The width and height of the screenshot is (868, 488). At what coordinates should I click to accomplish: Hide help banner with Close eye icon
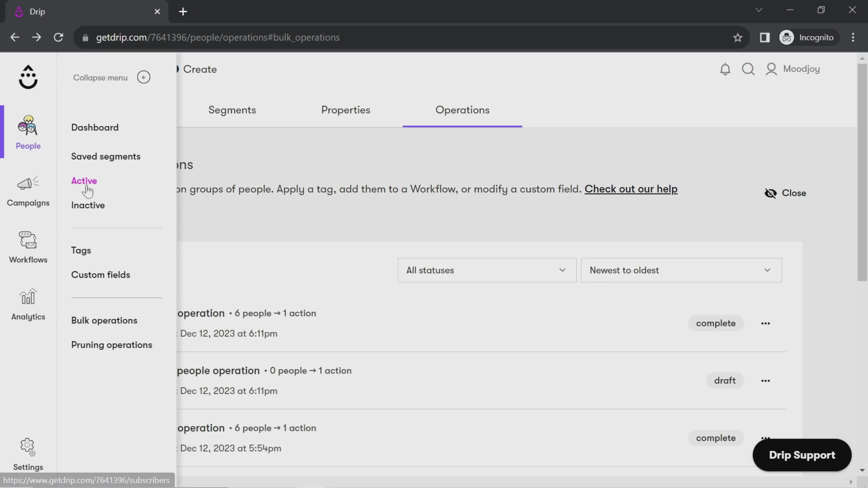785,193
